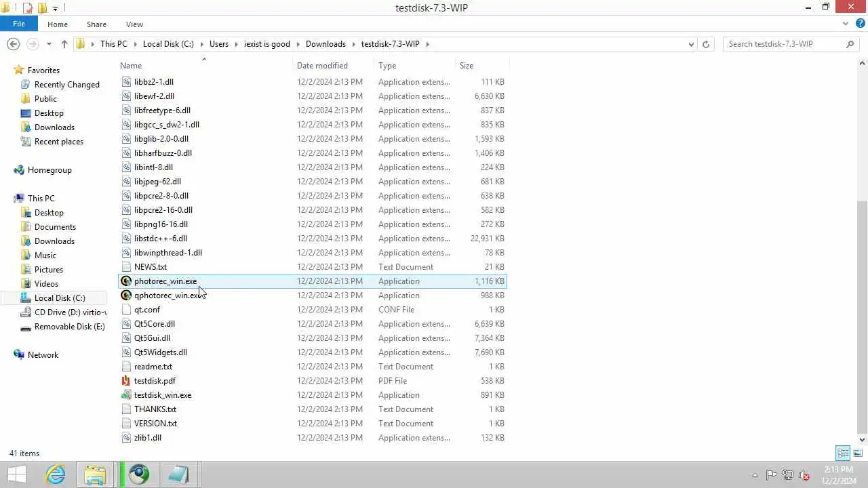Click the zlib1.dll file icon
Image resolution: width=868 pixels, height=488 pixels.
[x=126, y=438]
